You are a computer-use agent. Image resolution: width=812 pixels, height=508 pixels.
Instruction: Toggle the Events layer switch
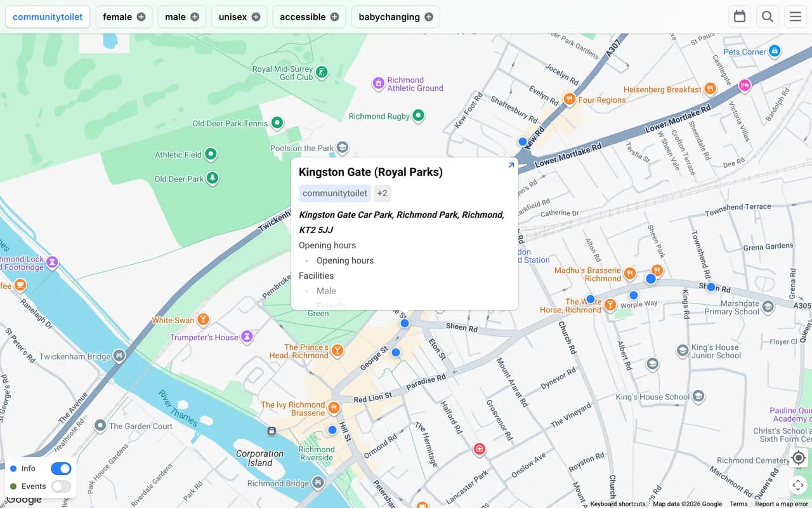click(x=61, y=486)
